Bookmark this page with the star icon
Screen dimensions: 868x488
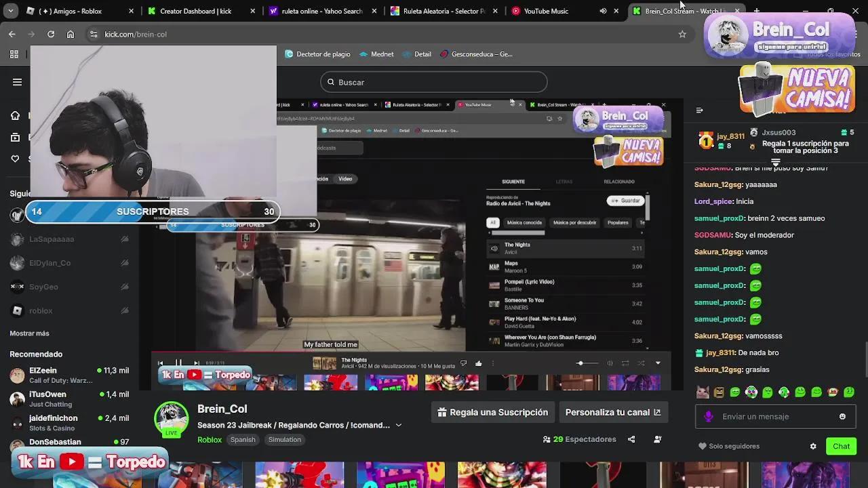tap(682, 34)
